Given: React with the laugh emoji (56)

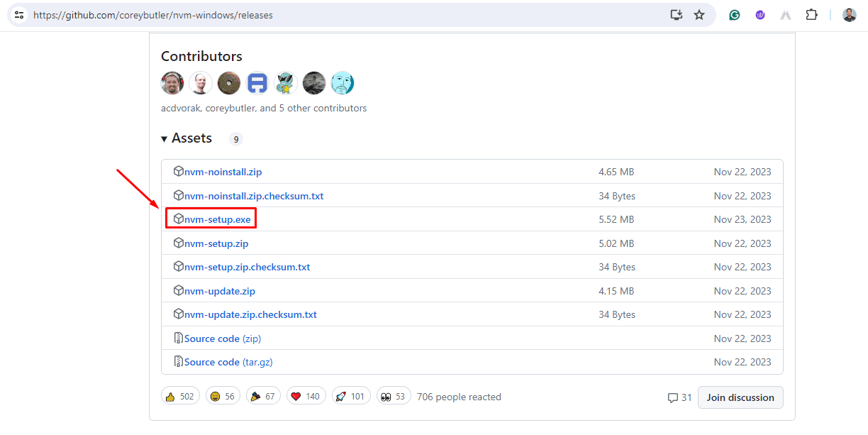Looking at the screenshot, I should (223, 397).
